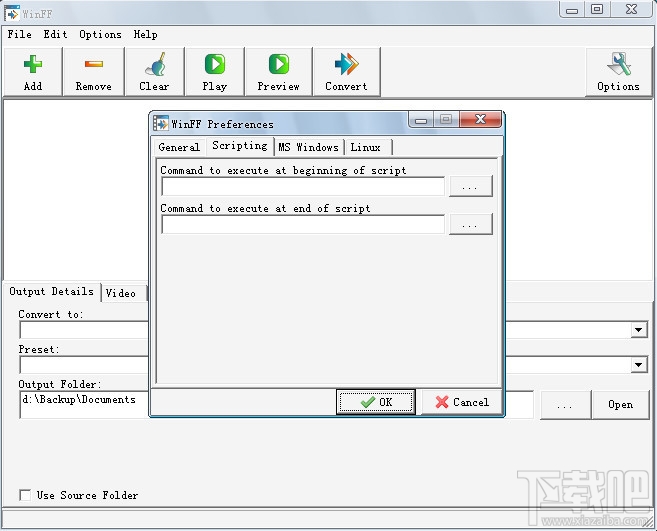This screenshot has height=531, width=657.
Task: Click the Clear list broom icon
Action: point(155,64)
